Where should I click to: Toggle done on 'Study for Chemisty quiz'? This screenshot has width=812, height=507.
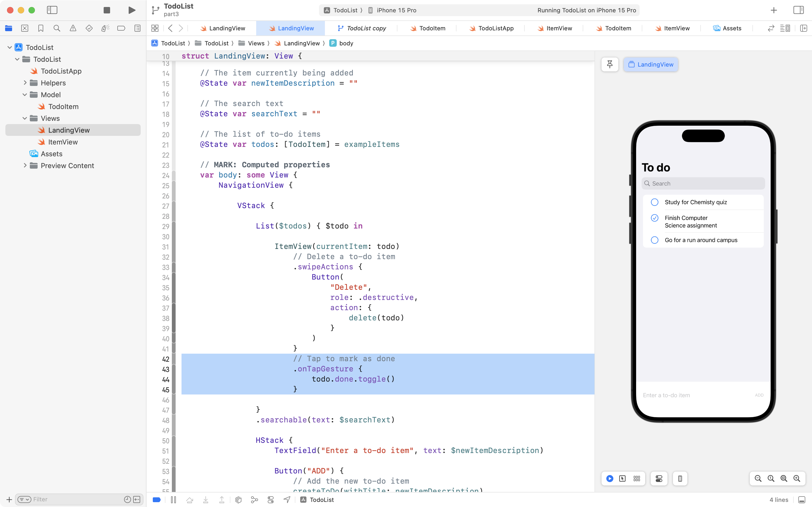[x=654, y=202]
